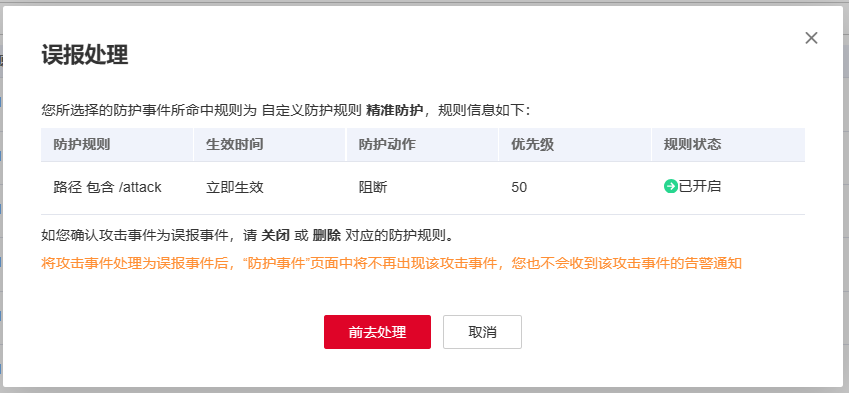This screenshot has width=849, height=393.
Task: Select the 优先级 column header
Action: [533, 145]
